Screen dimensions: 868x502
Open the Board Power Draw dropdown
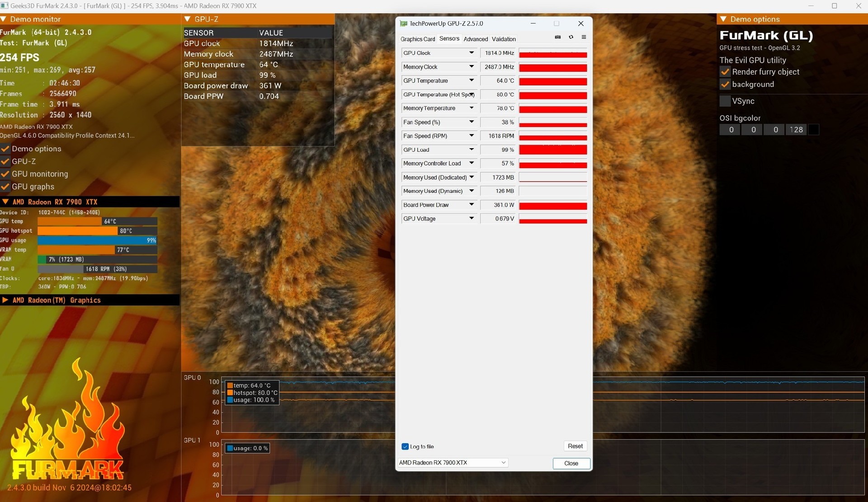(472, 205)
